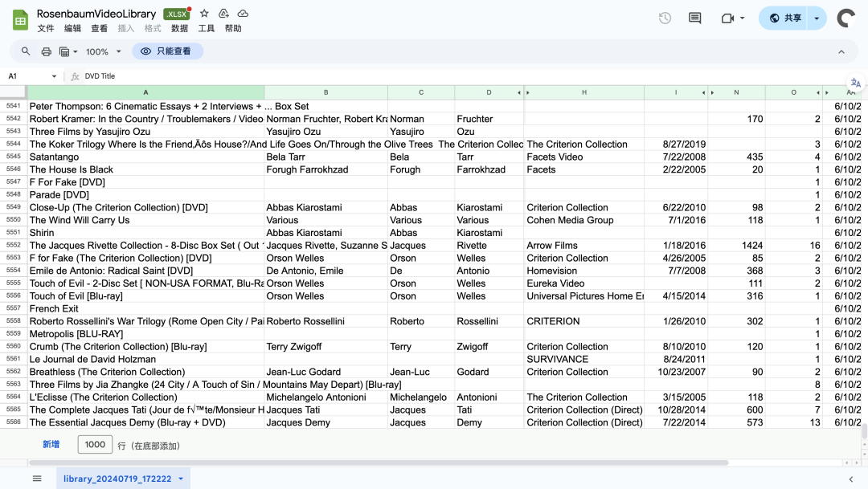Screen dimensions: 868x489
Task: Click the translate icon at right edge
Action: pyautogui.click(x=855, y=83)
